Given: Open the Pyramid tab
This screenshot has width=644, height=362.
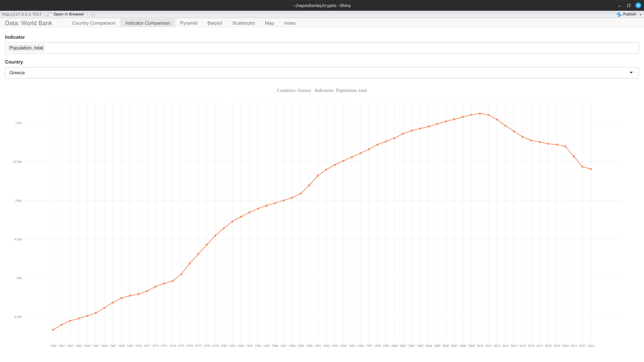Looking at the screenshot, I should pyautogui.click(x=189, y=23).
